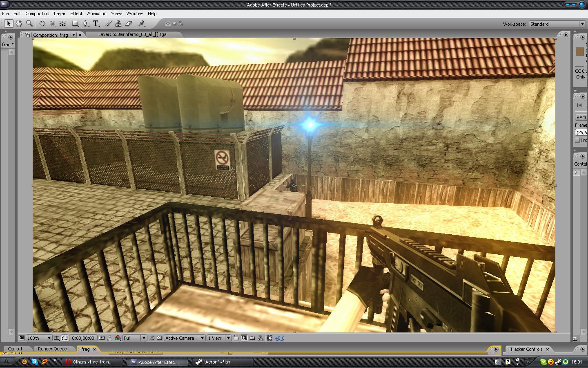Open the Help menu
The image size is (588, 368).
(x=152, y=13)
